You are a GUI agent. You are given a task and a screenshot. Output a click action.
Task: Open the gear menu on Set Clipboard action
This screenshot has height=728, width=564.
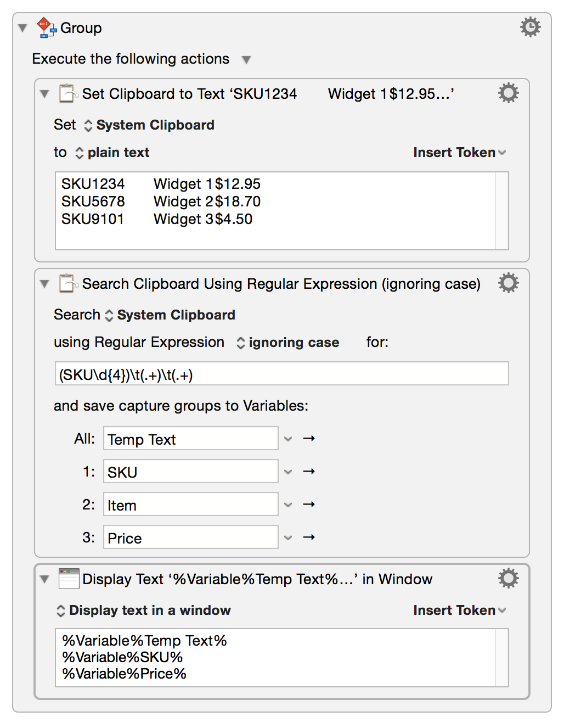pos(507,93)
